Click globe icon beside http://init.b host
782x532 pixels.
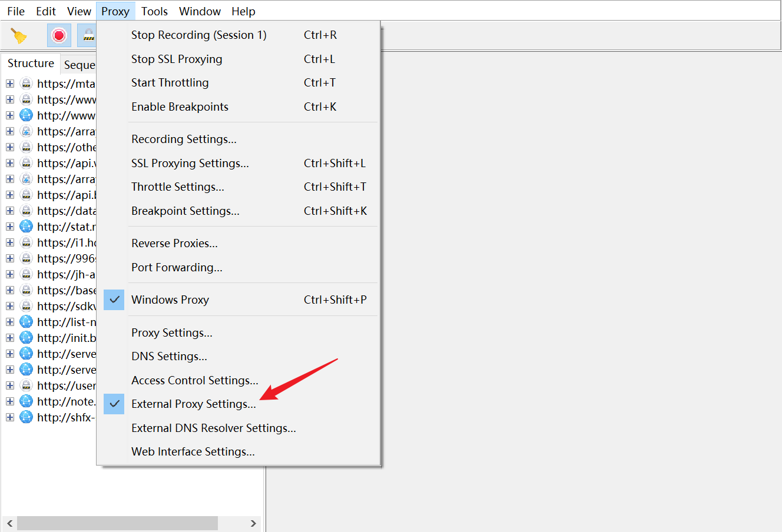(26, 338)
